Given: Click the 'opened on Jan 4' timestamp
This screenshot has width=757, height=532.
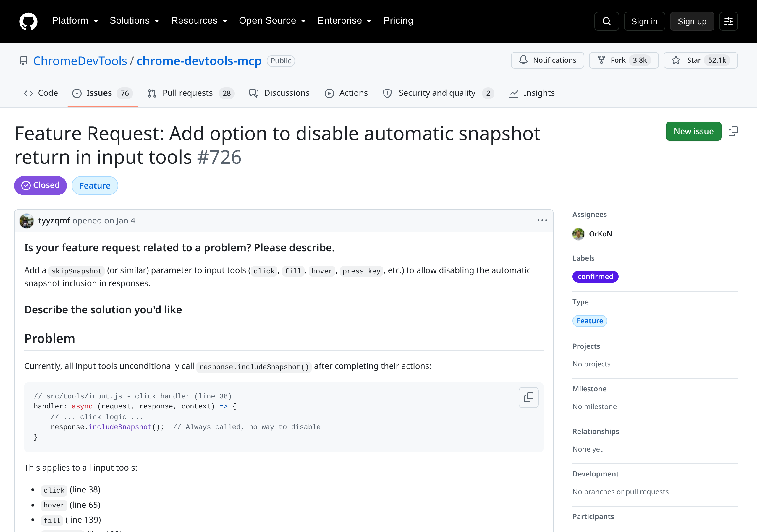Looking at the screenshot, I should (x=104, y=220).
